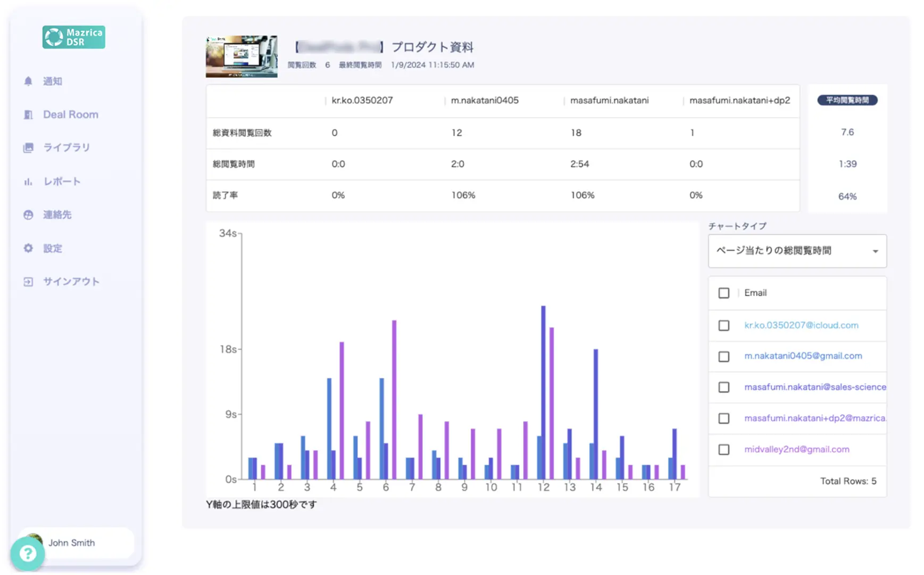Click the library icon in sidebar
The image size is (924, 575).
(x=28, y=147)
